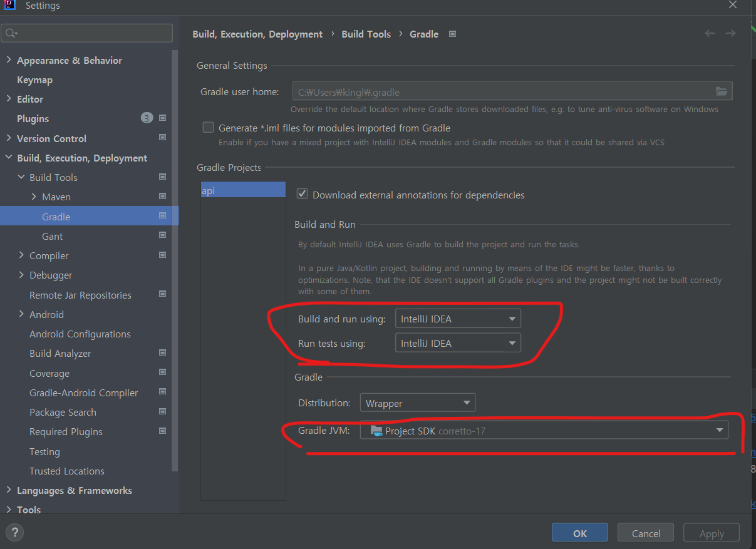Open the Trusted Locations page

pos(67,471)
